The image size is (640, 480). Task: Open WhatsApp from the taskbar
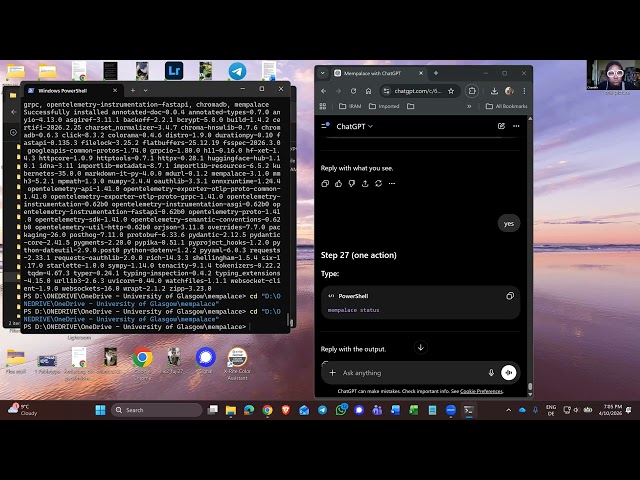341,410
